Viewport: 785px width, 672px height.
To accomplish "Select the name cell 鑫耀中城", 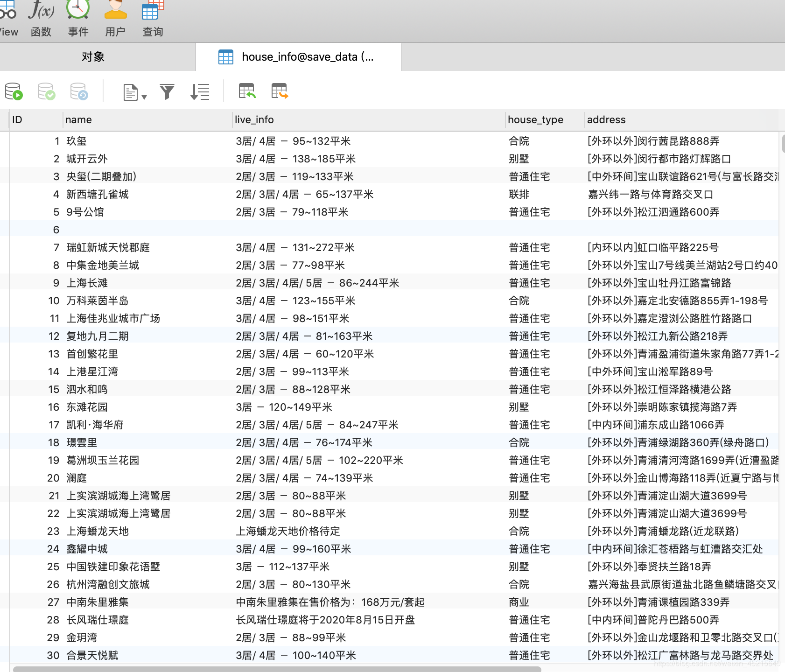I will [x=87, y=549].
